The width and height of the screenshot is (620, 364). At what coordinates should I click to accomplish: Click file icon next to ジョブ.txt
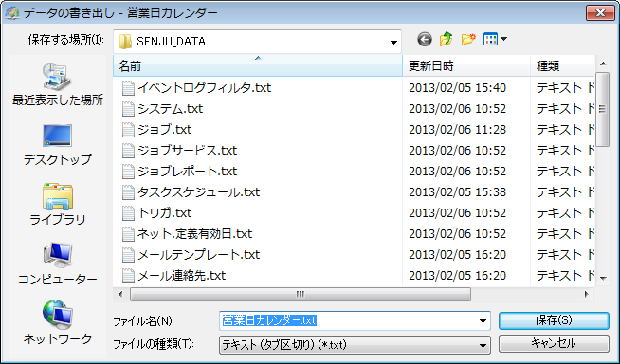click(x=128, y=130)
